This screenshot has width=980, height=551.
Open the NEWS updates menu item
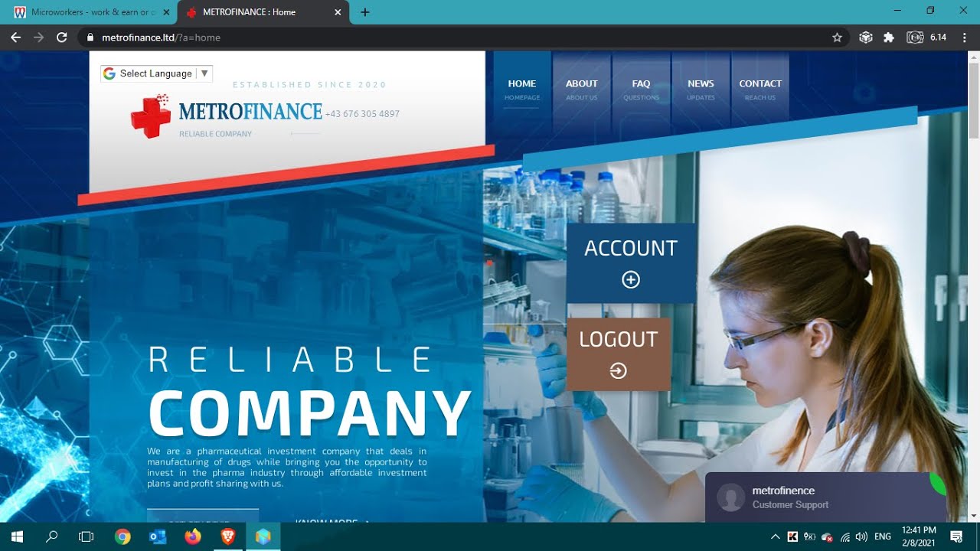pos(701,90)
